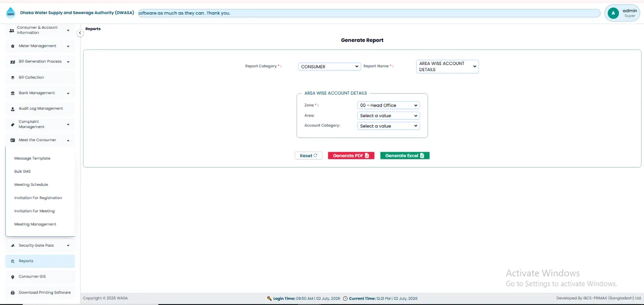
Task: Open the admin user avatar menu
Action: tap(613, 13)
